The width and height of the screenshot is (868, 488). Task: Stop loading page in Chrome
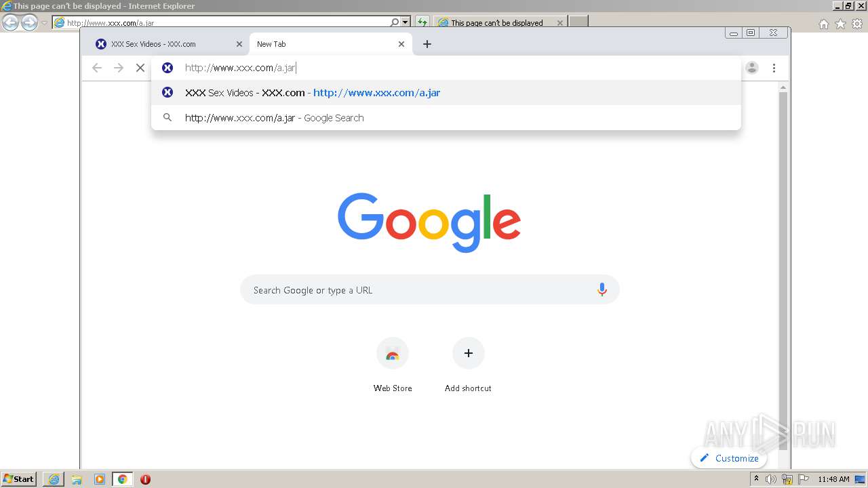[140, 68]
